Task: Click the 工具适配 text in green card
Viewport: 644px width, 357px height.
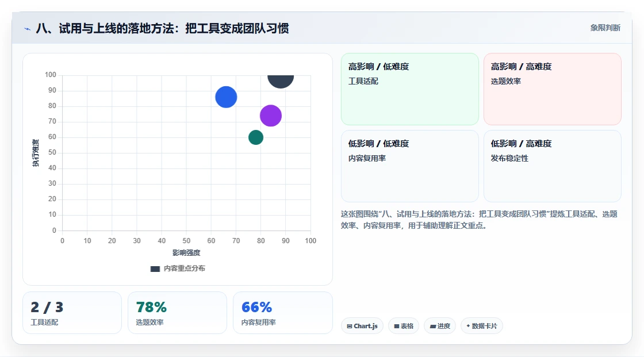Action: point(363,81)
